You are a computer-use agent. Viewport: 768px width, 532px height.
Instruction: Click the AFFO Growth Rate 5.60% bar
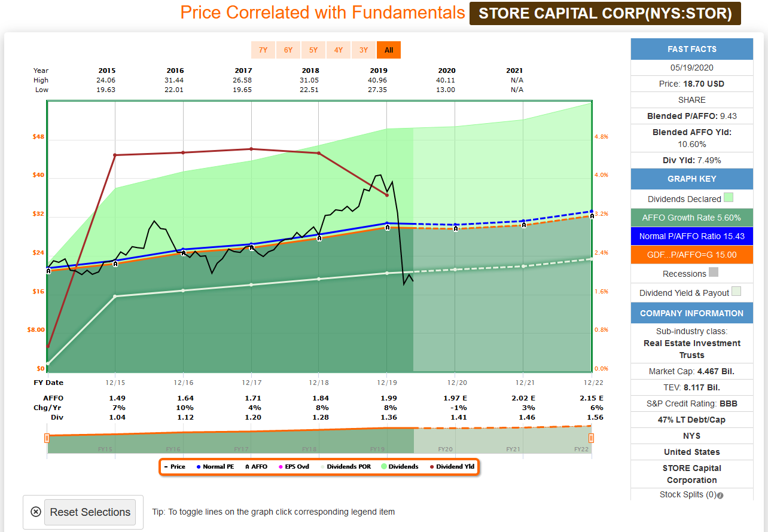[x=691, y=218]
